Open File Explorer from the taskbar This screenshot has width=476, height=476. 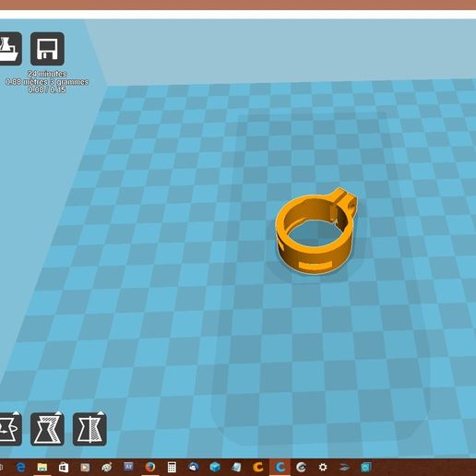point(42,468)
